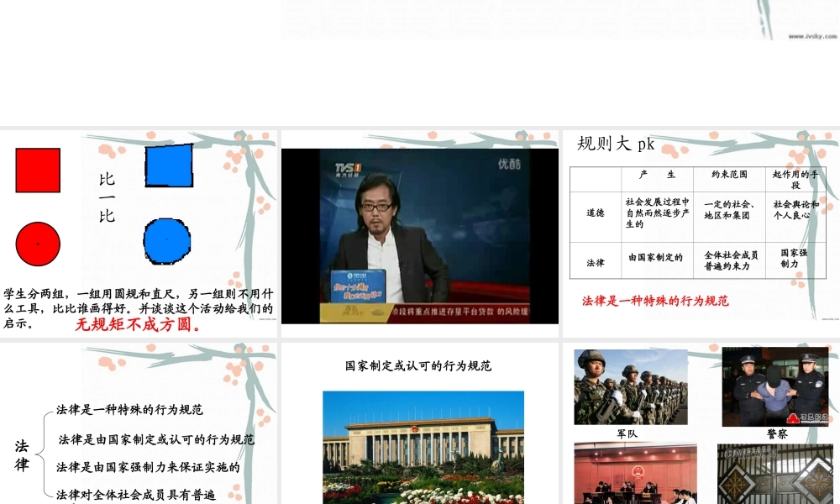Click the line '法律是由国家制定或认可的行为规范'
The height and width of the screenshot is (504, 840).
156,439
